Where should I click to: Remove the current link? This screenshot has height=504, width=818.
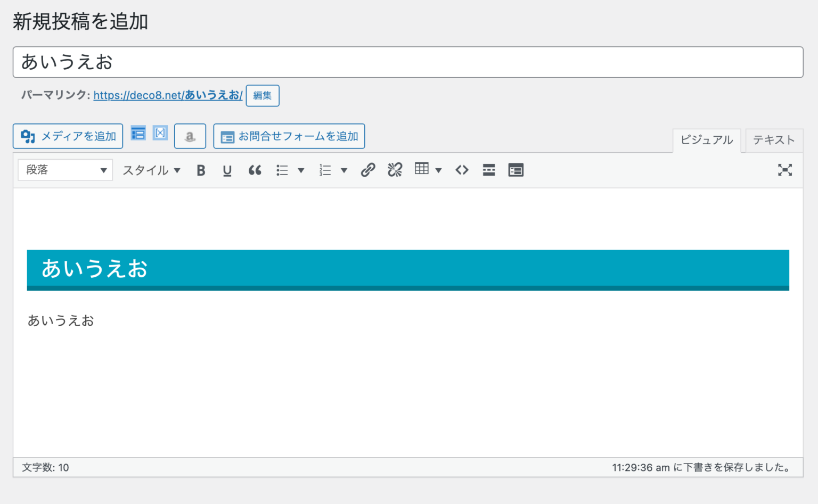(395, 170)
